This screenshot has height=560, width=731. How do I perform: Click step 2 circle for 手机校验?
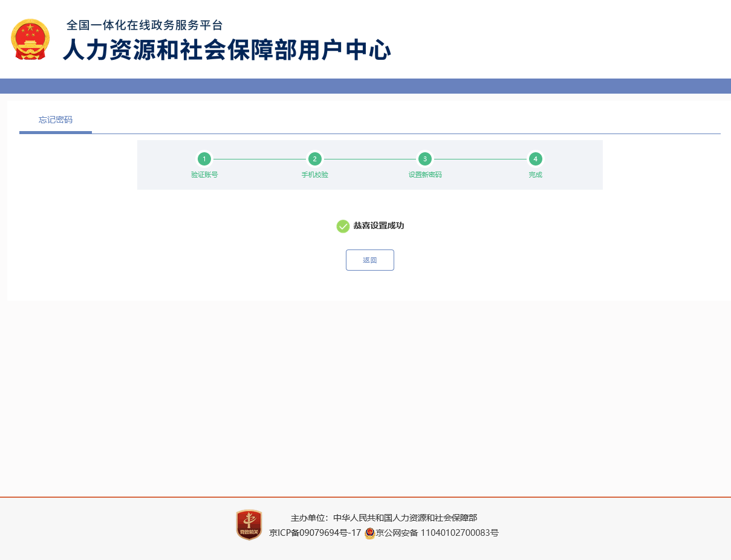[314, 159]
